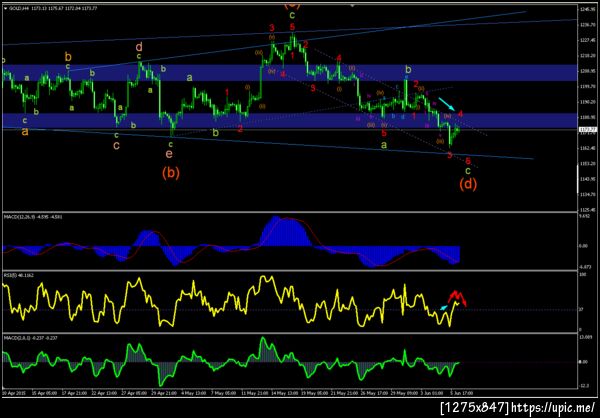Click the 5 Jun 17:00 time label

point(462,393)
